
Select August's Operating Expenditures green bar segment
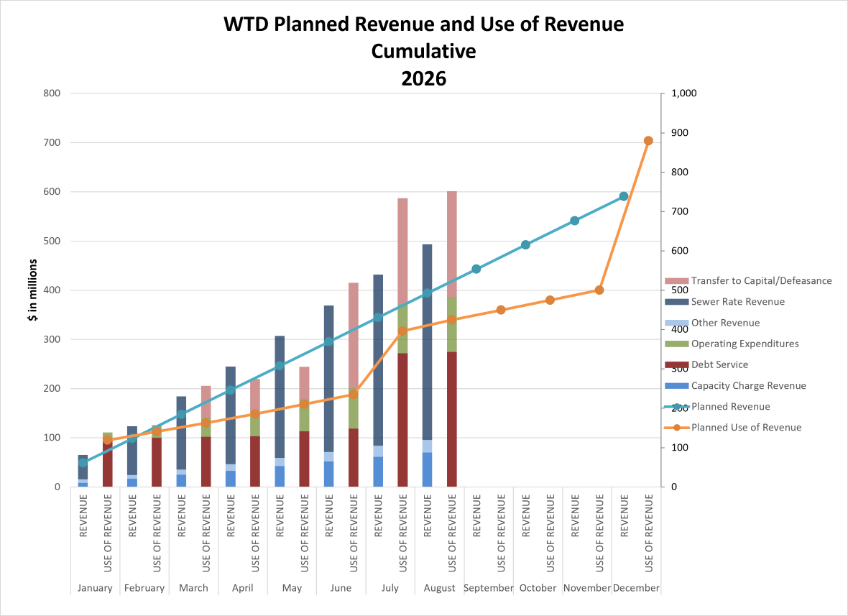pyautogui.click(x=451, y=324)
